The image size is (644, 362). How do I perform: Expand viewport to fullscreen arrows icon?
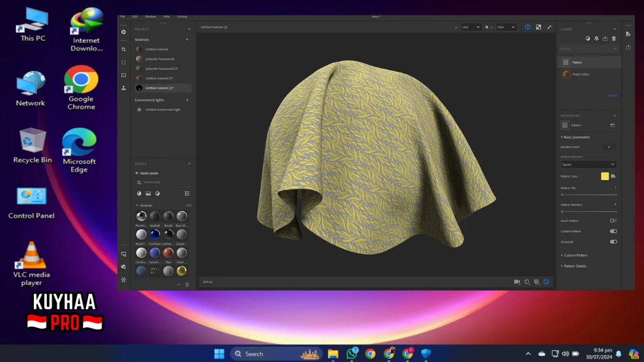(549, 27)
